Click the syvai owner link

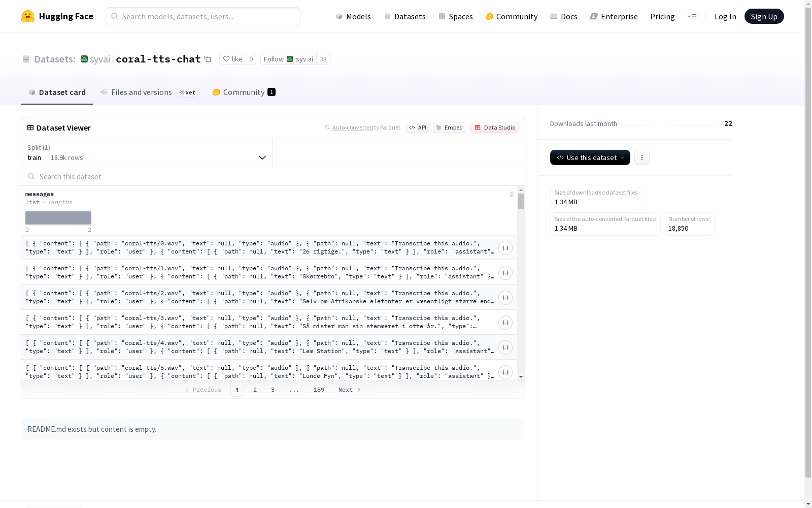(100, 59)
